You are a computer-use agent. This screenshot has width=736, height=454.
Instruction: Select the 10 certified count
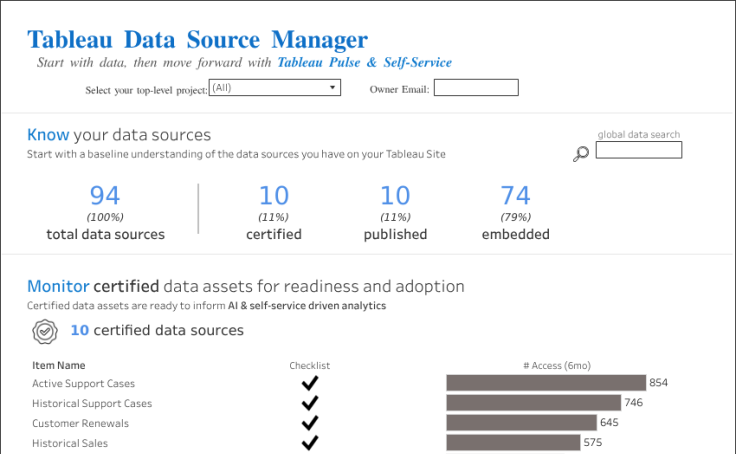[x=273, y=196]
